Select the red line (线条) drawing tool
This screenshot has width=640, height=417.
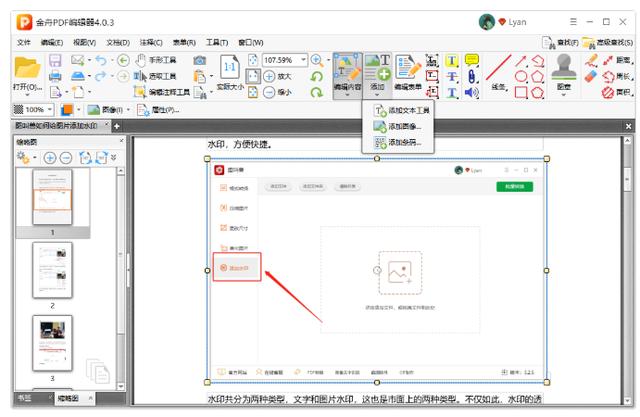[x=498, y=73]
